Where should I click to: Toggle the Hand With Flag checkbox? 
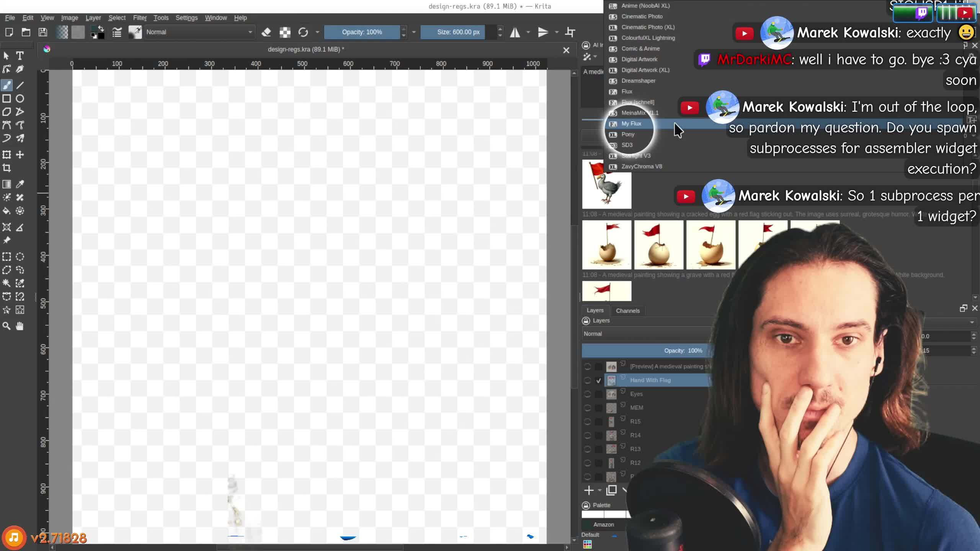(599, 380)
